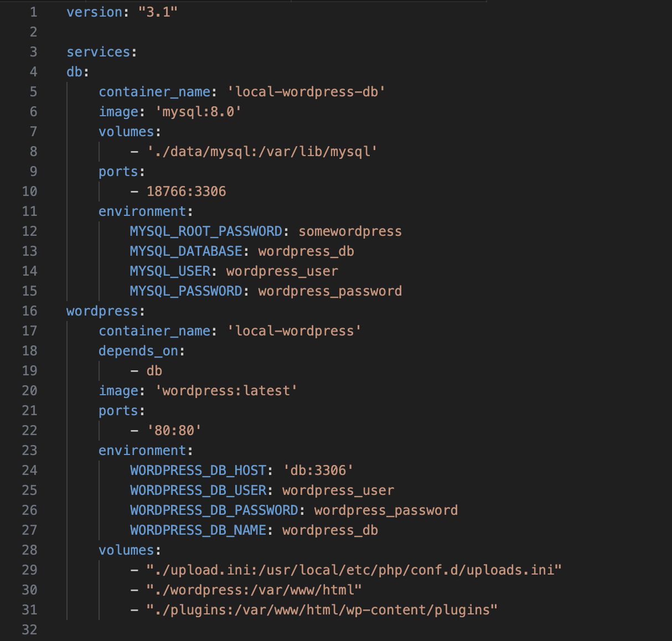Click the WORDPRESS_DB_PASSWORD key
Image resolution: width=672 pixels, height=641 pixels.
[x=214, y=510]
